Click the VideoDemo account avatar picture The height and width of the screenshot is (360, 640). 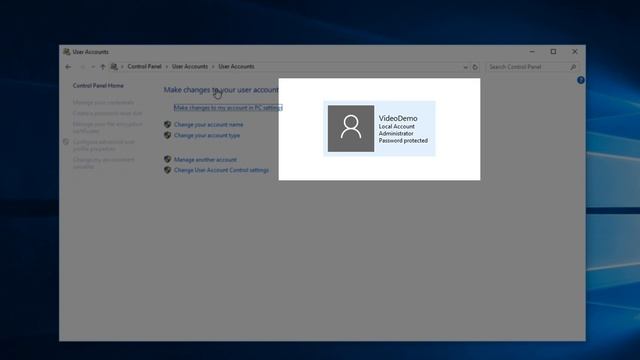pos(351,129)
